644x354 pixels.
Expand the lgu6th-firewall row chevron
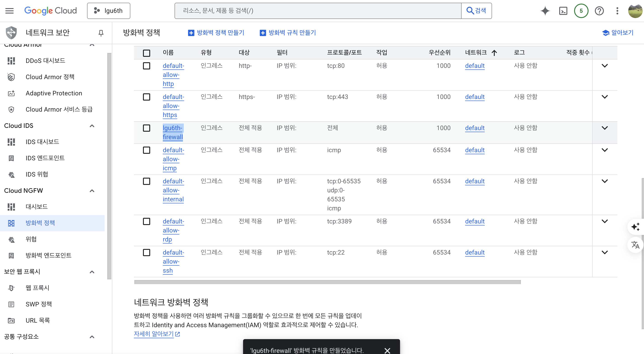[x=605, y=128]
